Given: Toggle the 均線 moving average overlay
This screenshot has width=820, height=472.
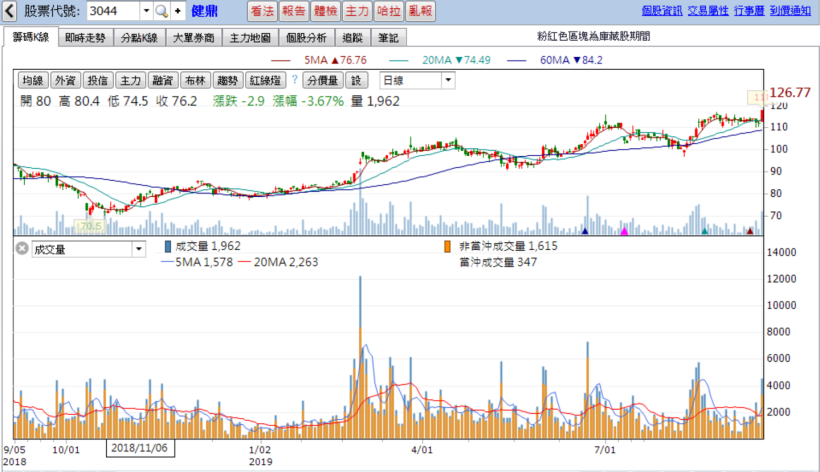Looking at the screenshot, I should [x=32, y=80].
